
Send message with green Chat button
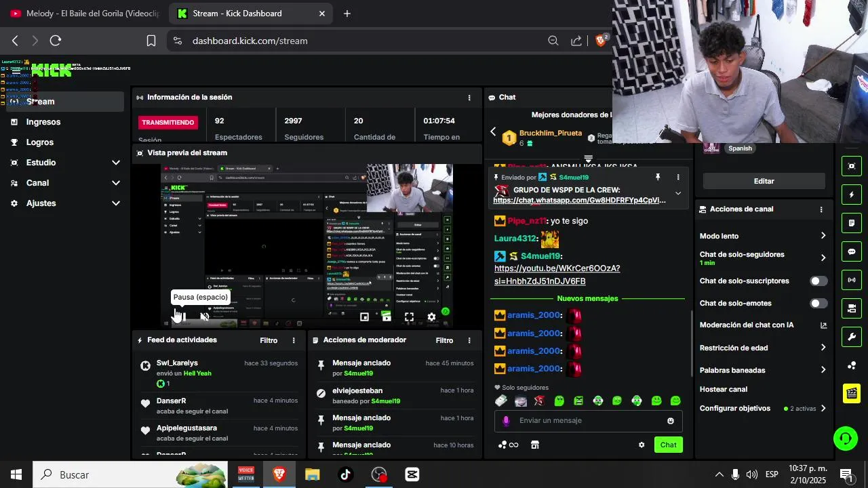point(668,445)
